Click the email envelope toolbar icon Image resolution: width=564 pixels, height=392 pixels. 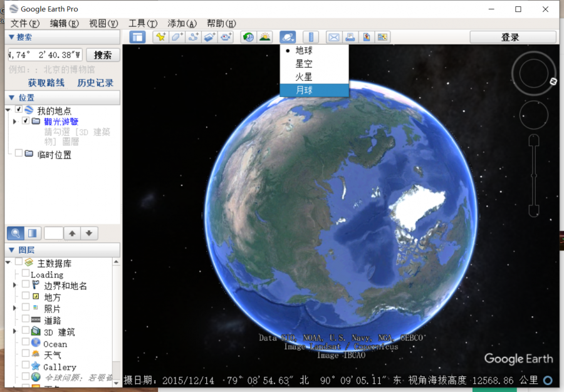coord(334,37)
